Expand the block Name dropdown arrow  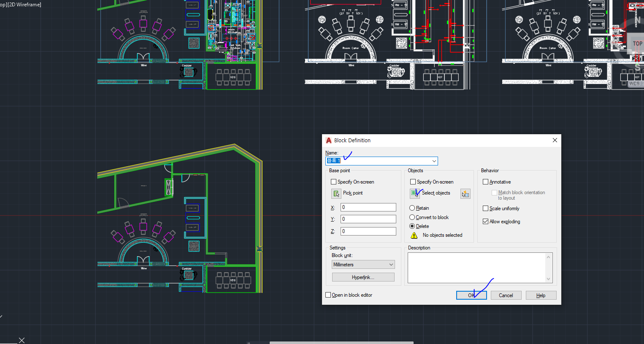tap(434, 161)
